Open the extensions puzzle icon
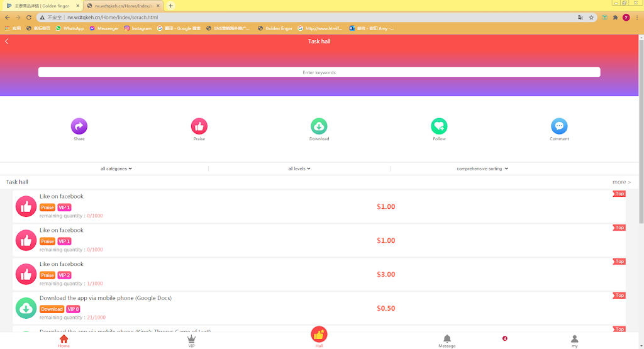 [615, 17]
